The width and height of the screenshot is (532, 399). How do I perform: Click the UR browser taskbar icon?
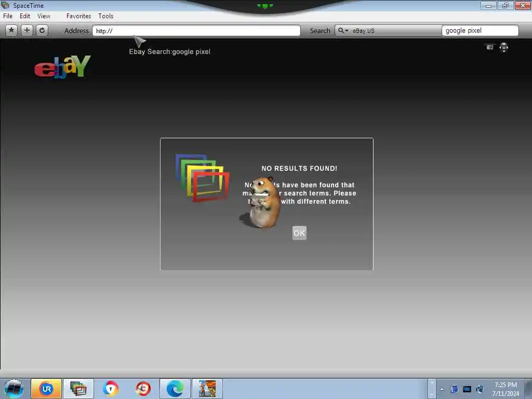[46, 389]
